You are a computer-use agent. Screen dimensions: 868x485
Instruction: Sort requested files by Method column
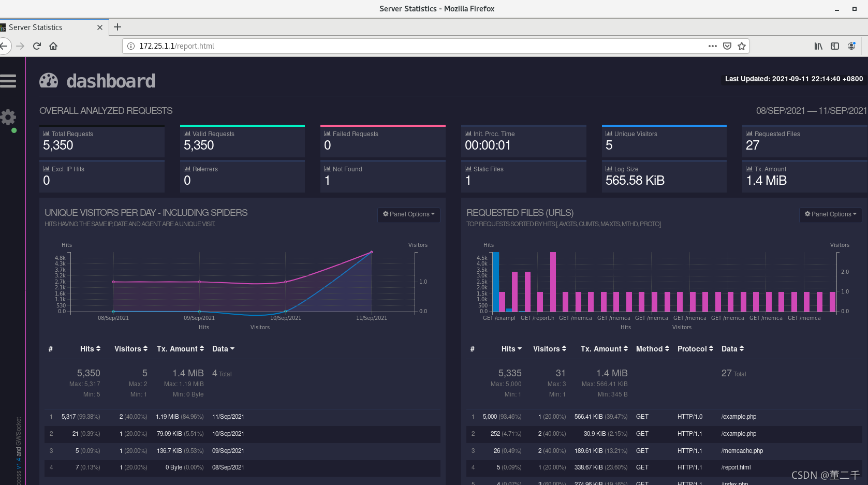tap(653, 349)
